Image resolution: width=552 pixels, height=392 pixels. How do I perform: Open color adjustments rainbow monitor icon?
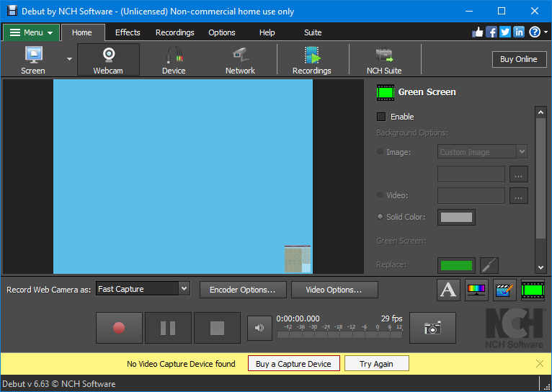(x=476, y=290)
